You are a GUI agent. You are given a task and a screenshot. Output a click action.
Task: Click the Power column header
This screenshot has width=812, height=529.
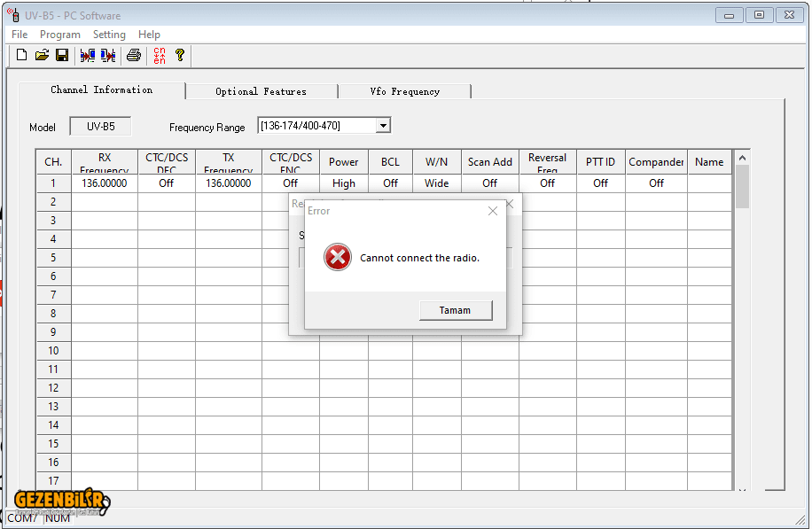pos(344,162)
